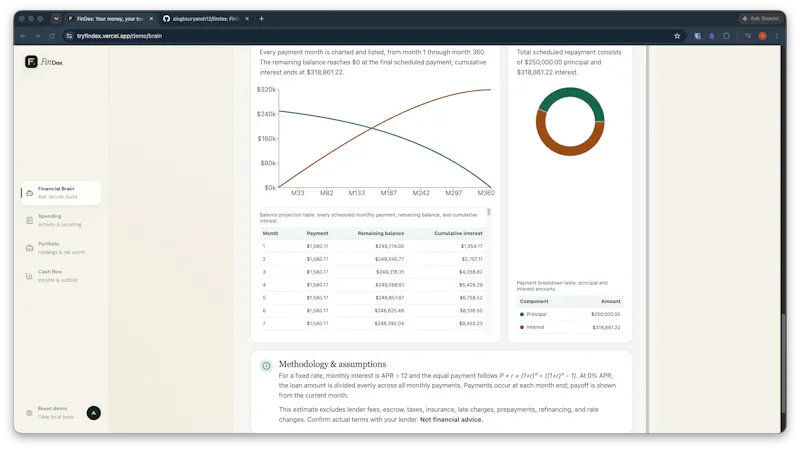Click the Methodology & assumptions heading
The height and width of the screenshot is (450, 800).
(x=332, y=364)
